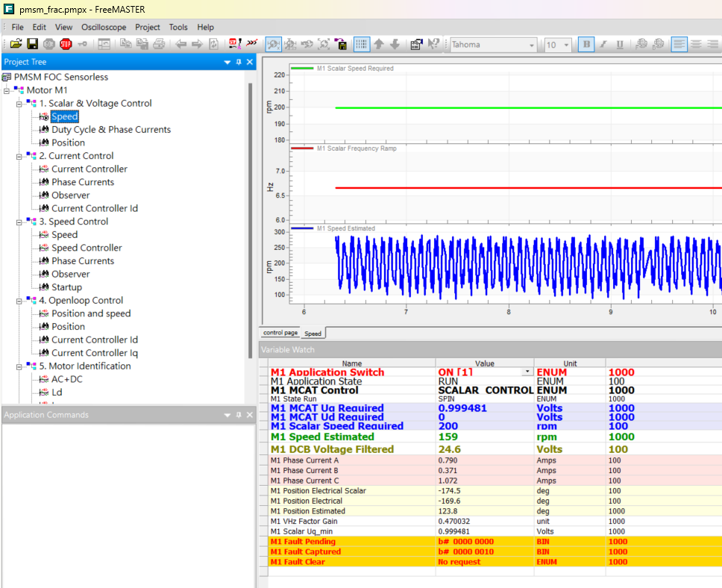Switch to the control page tab
The image size is (722, 588).
click(280, 333)
